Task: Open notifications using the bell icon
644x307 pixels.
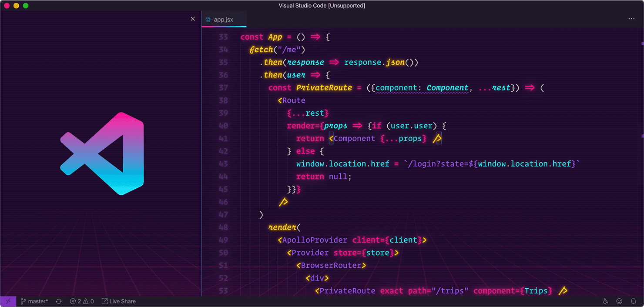Action: pos(634,301)
